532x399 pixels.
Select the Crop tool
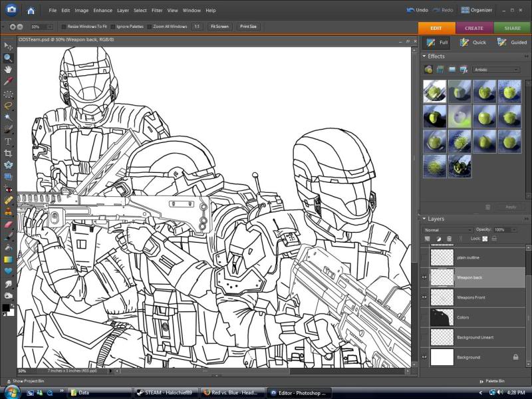8,154
